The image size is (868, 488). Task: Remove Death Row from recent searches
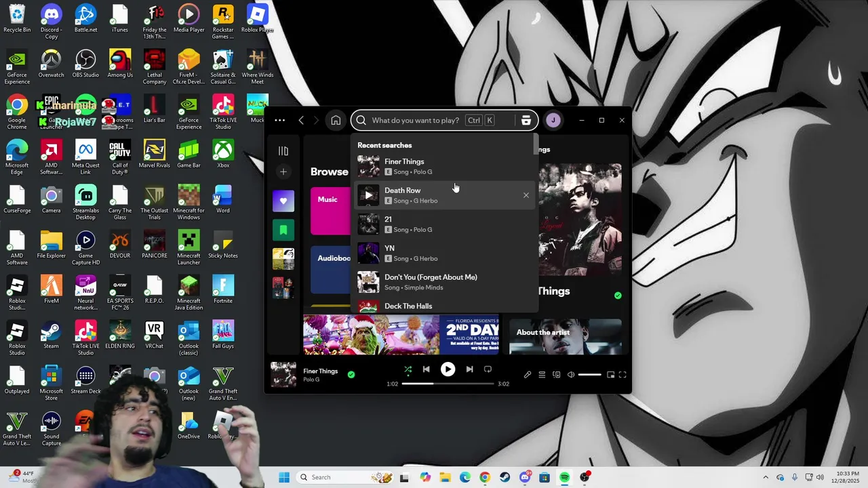pyautogui.click(x=526, y=195)
